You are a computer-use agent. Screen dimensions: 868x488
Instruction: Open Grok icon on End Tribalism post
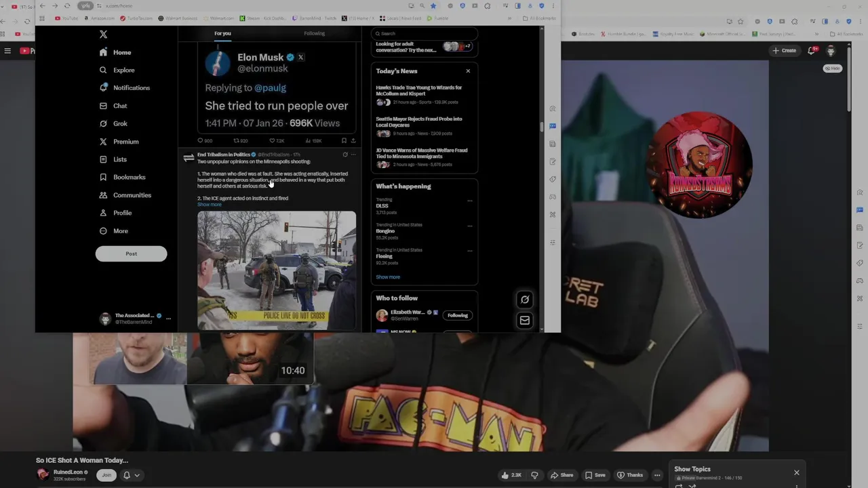344,155
